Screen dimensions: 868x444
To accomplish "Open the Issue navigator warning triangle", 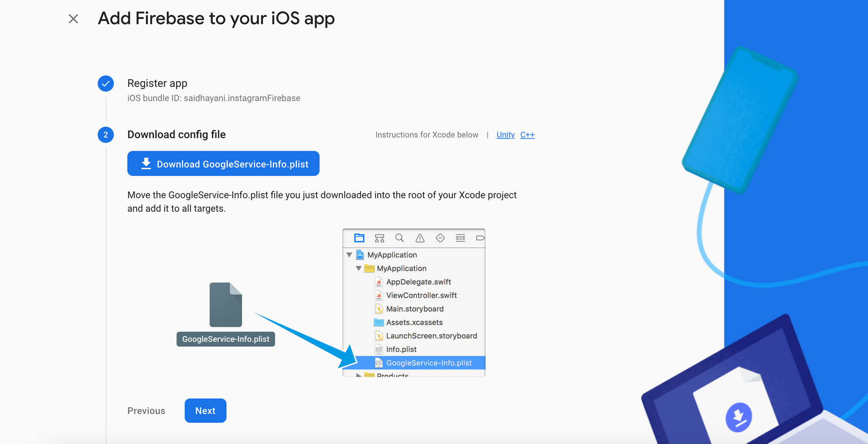I will click(419, 238).
